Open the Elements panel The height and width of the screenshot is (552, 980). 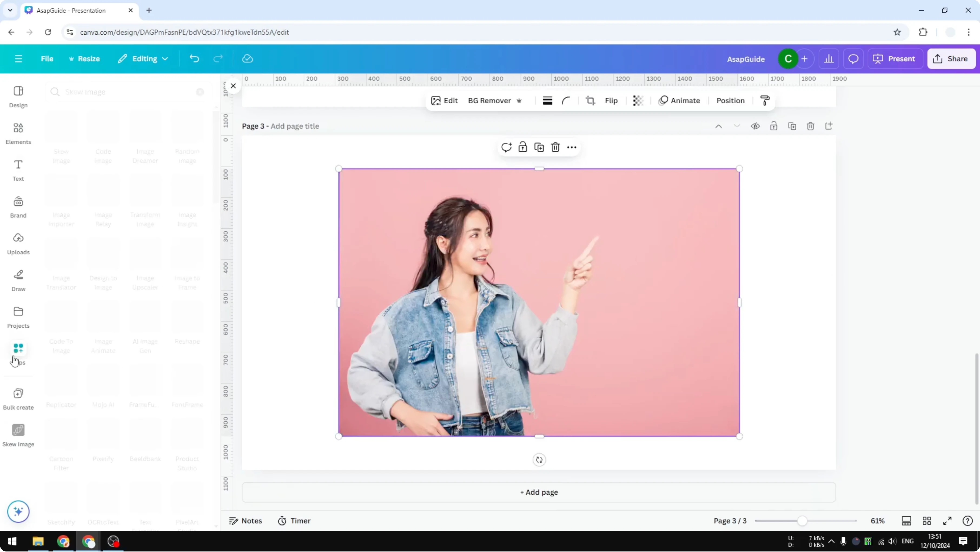coord(18,133)
